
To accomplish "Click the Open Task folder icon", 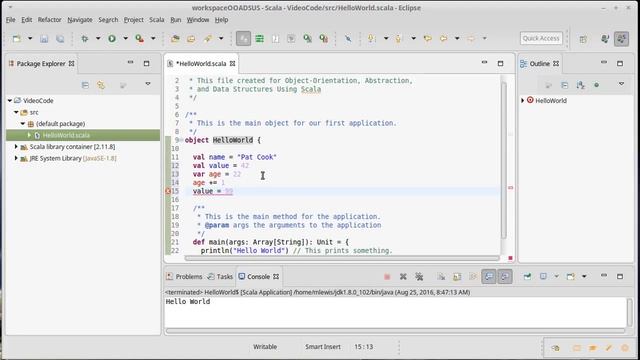I will (x=191, y=39).
